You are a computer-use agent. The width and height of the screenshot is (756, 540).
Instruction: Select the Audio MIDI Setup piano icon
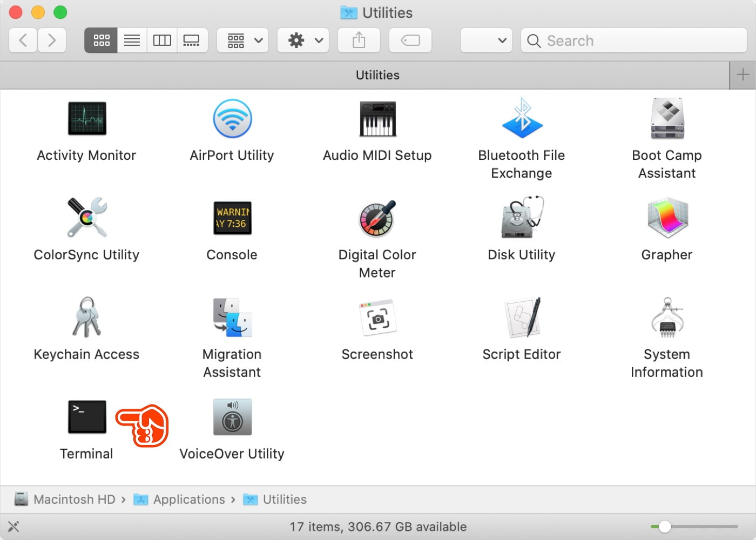(x=377, y=119)
